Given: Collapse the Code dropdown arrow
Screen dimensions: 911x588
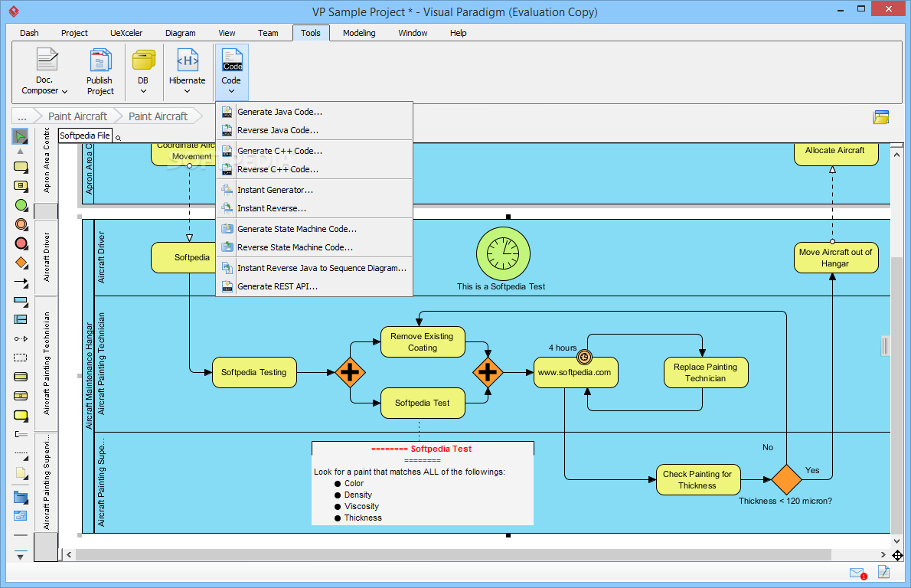Looking at the screenshot, I should (x=231, y=91).
